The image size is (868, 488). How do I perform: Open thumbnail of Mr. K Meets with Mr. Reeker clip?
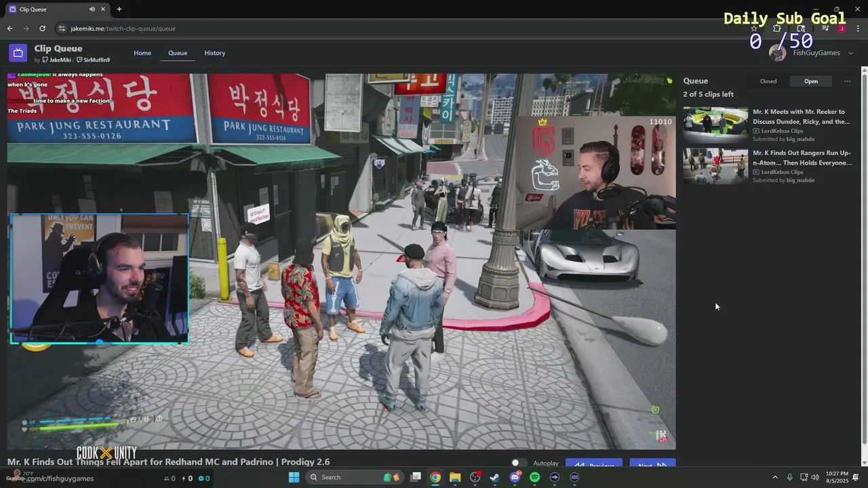pos(715,125)
